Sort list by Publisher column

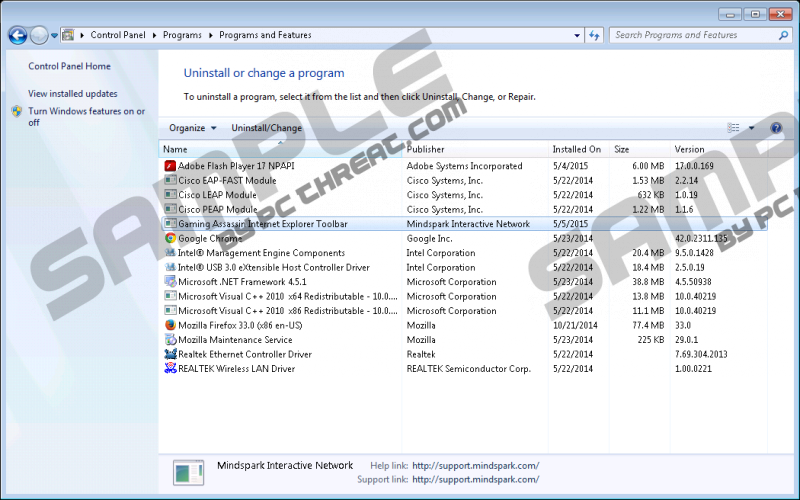pyautogui.click(x=476, y=149)
